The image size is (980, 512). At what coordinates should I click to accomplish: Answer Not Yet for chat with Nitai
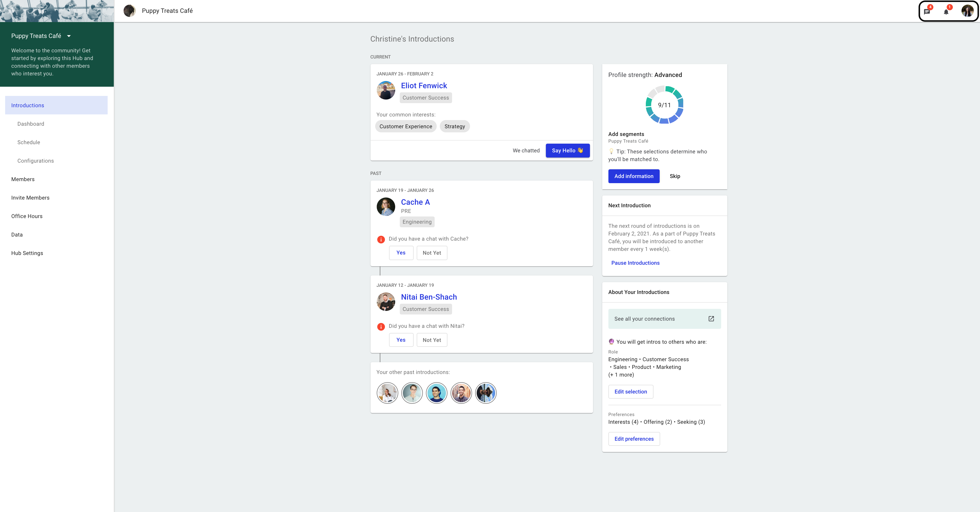click(x=432, y=340)
